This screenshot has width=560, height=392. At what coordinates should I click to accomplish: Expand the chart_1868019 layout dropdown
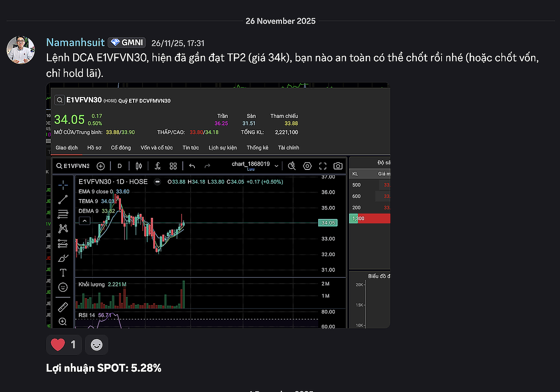click(x=276, y=166)
